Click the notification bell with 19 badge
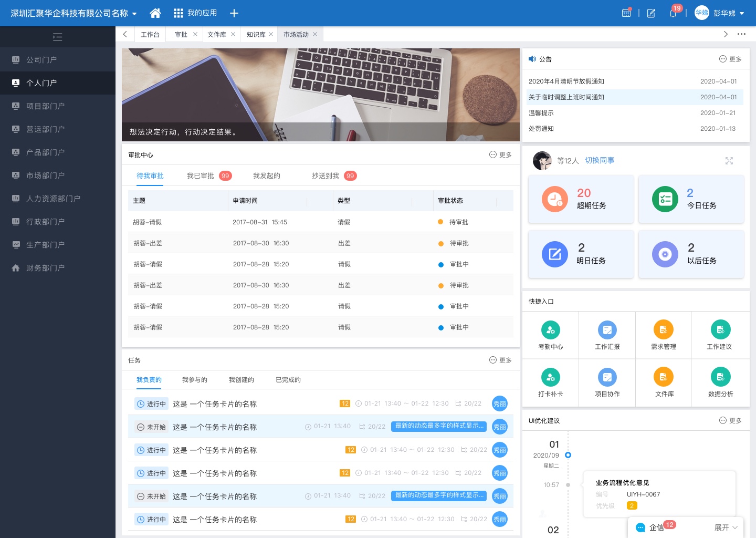The height and width of the screenshot is (538, 756). coord(673,13)
